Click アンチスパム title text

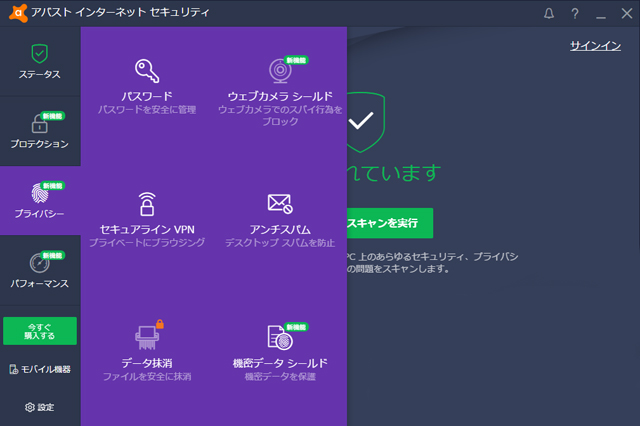coord(280,229)
